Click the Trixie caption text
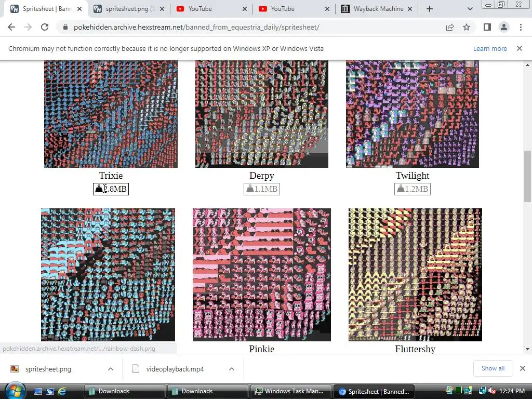The image size is (532, 399). (x=111, y=176)
